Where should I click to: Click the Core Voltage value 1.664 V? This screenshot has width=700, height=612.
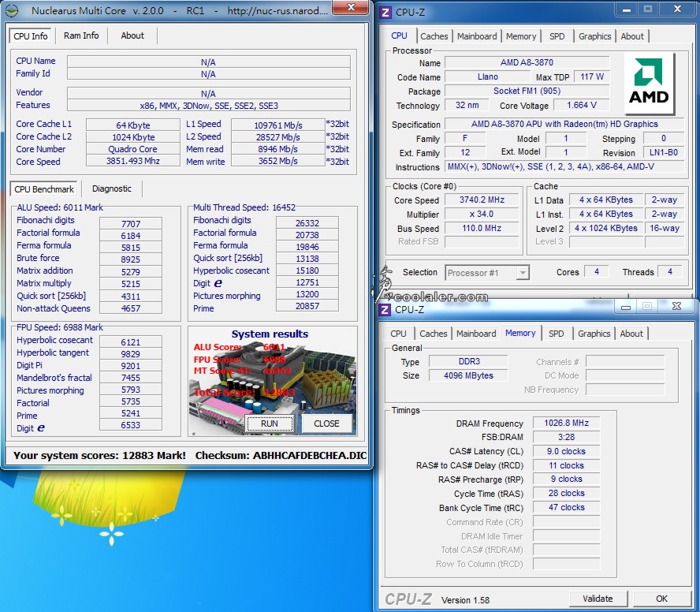coord(582,106)
